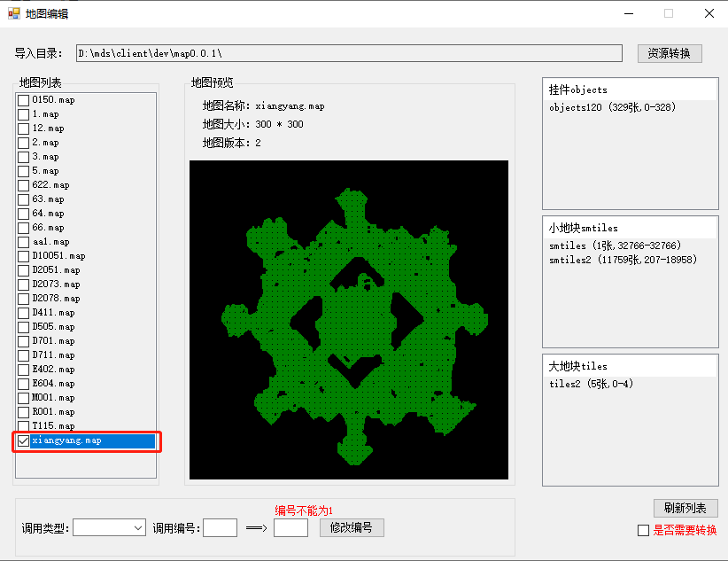This screenshot has height=561, width=728.
Task: Click the green map preview image
Action: (x=349, y=320)
